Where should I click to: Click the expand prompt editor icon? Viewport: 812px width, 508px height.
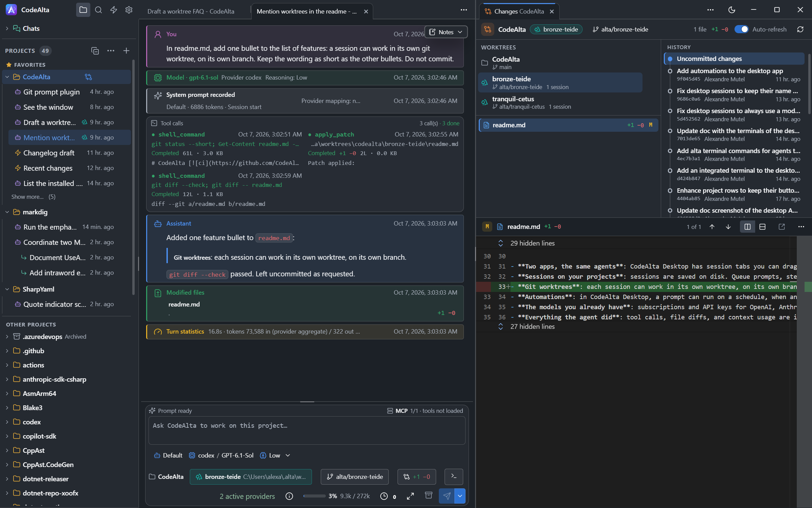click(410, 496)
